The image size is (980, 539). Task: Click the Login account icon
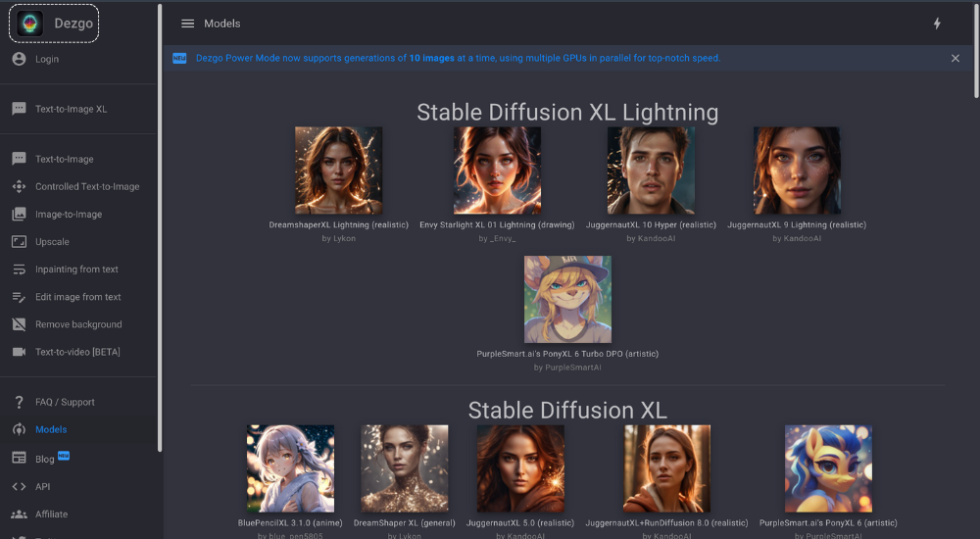pyautogui.click(x=20, y=59)
